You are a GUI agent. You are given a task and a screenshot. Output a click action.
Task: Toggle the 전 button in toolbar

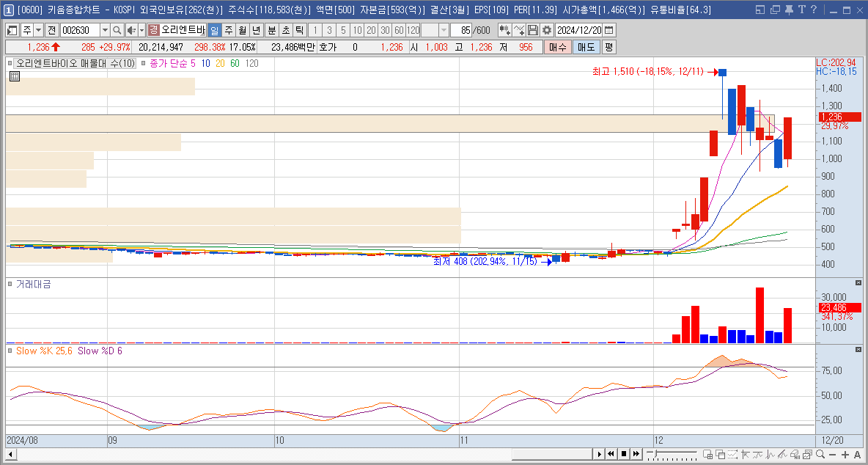[51, 31]
